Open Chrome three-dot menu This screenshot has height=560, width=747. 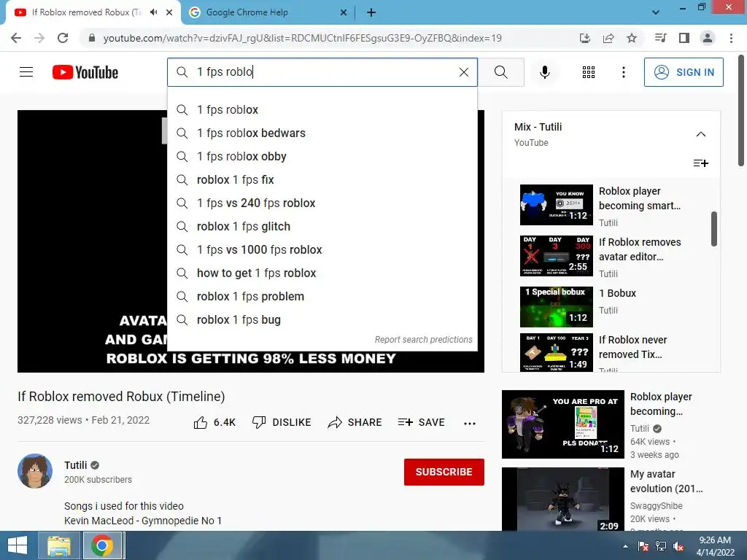(x=731, y=38)
